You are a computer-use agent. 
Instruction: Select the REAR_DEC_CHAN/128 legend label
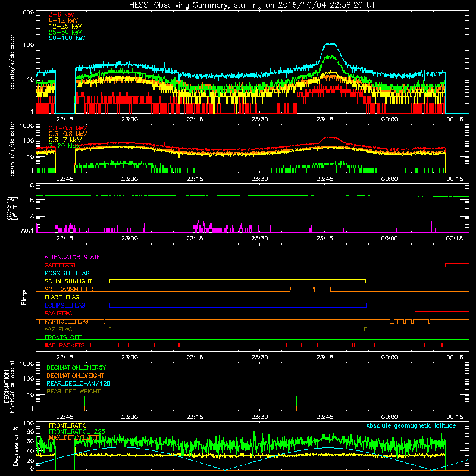(79, 383)
